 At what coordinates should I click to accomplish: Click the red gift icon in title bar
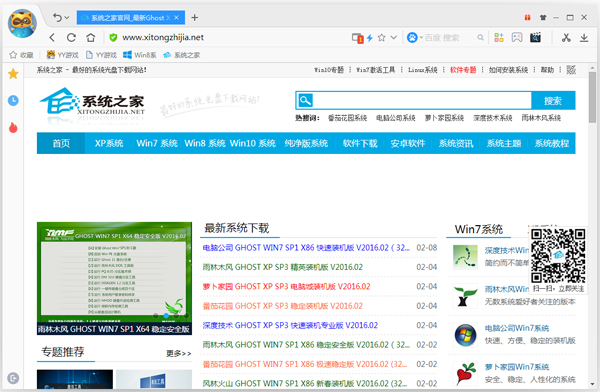527,18
